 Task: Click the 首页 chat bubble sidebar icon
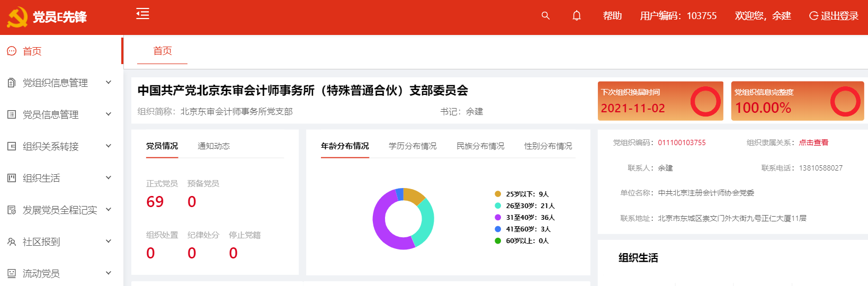[x=12, y=51]
